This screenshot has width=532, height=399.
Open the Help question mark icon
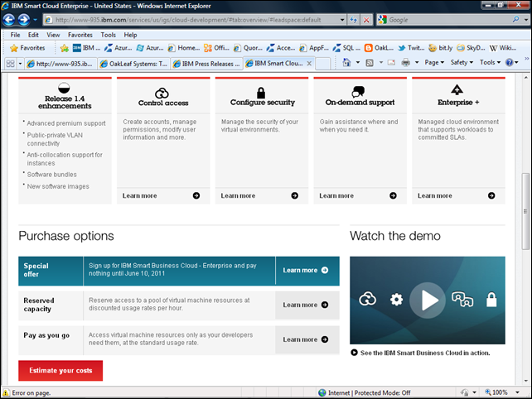click(510, 62)
